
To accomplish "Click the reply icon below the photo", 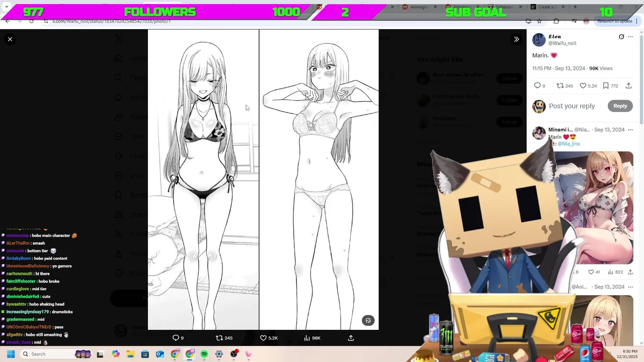I will tap(176, 338).
